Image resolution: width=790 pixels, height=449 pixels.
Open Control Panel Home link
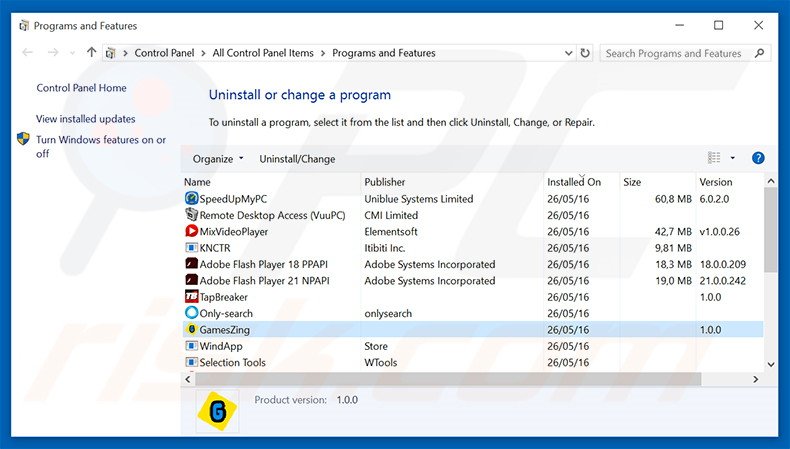coord(81,88)
